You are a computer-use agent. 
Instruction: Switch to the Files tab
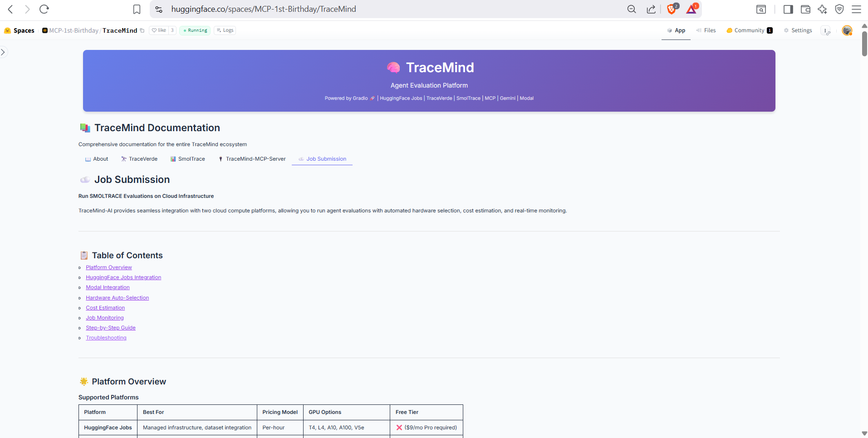point(706,30)
